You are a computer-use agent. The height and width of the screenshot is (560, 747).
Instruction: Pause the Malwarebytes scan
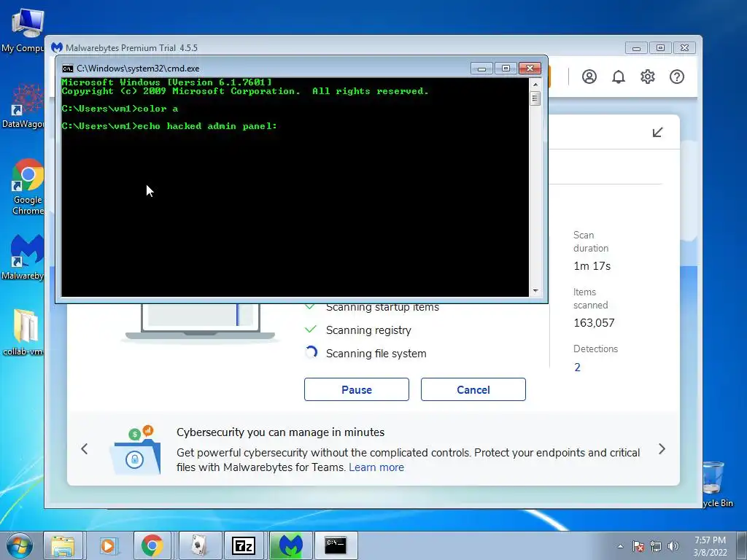click(356, 389)
